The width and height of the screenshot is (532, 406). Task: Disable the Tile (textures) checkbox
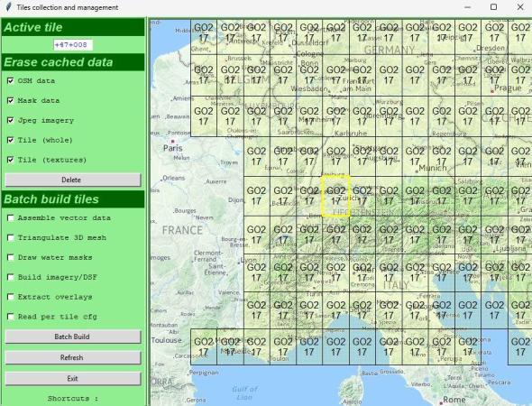[x=11, y=160]
